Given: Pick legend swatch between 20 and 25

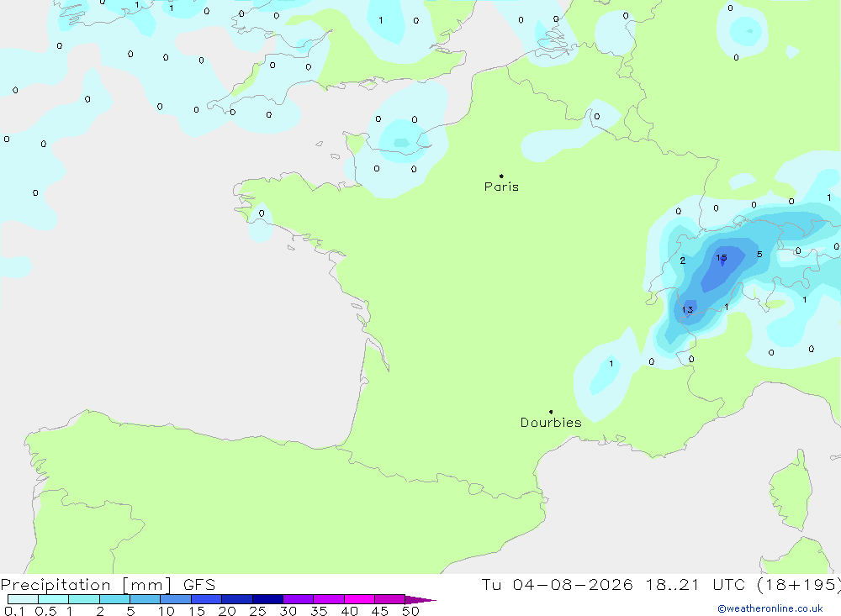Looking at the screenshot, I should [237, 599].
